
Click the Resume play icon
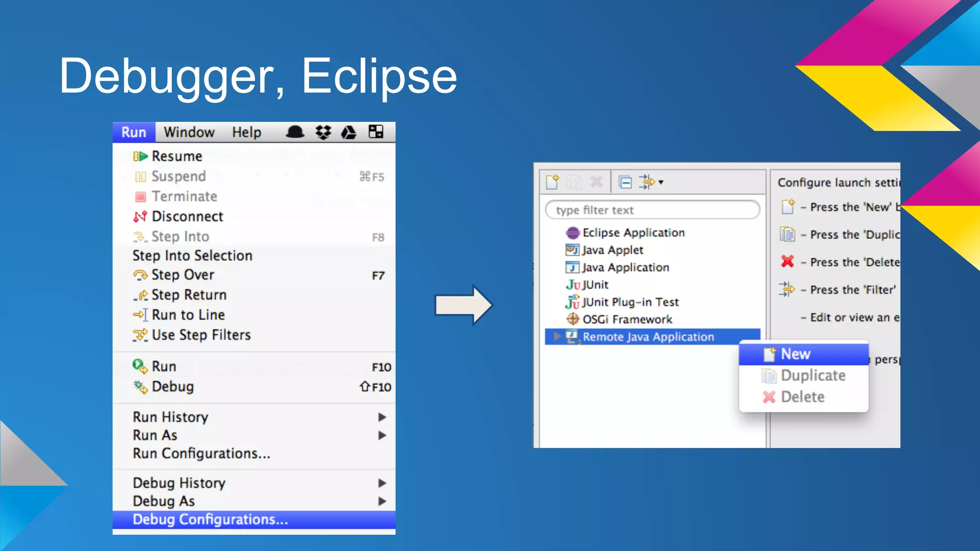tap(140, 156)
